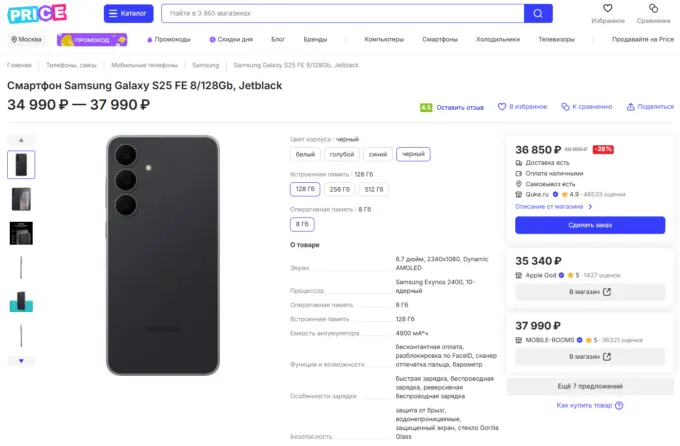Click the search magnifier icon button
This screenshot has width=680, height=446.
click(x=538, y=13)
